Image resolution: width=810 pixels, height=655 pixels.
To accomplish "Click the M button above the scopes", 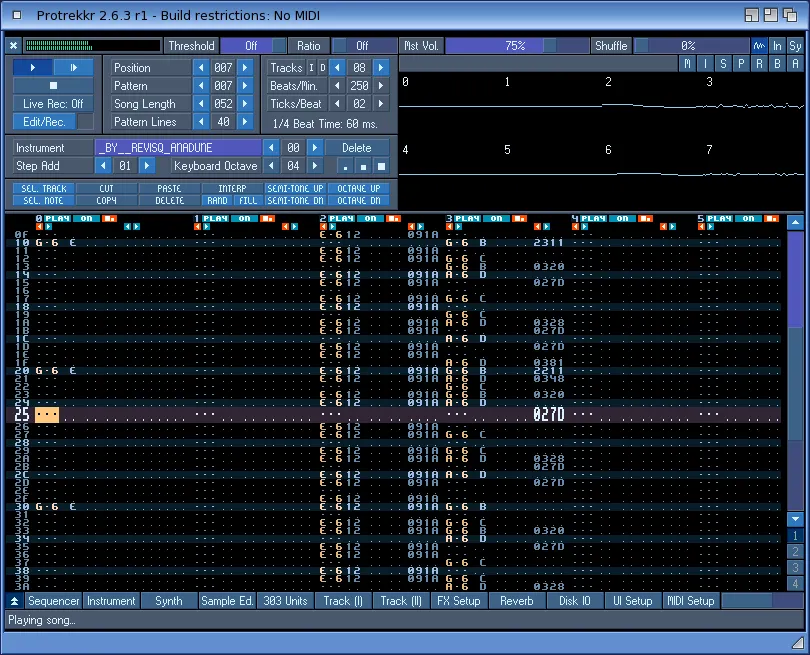I will click(688, 63).
